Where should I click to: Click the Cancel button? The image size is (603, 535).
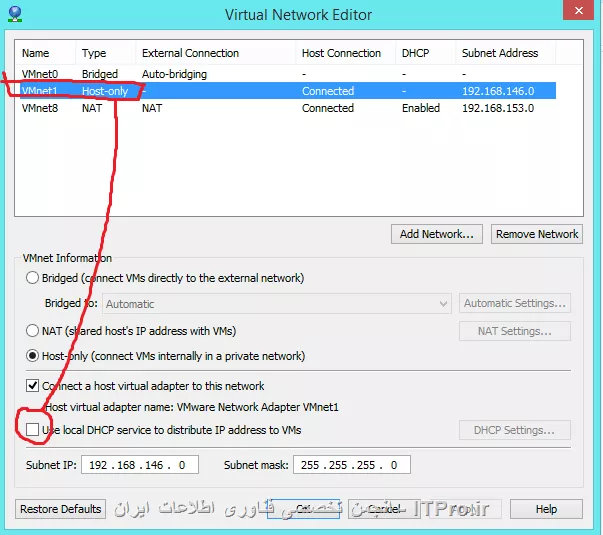384,509
